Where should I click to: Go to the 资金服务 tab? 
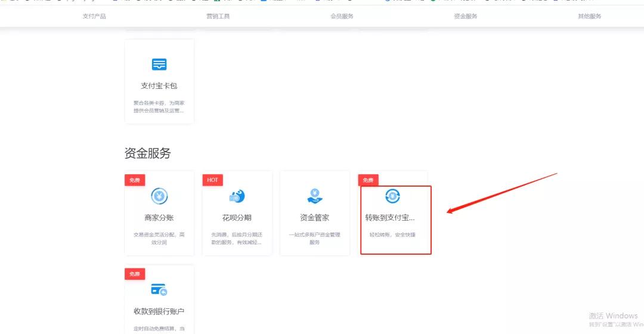click(x=465, y=16)
